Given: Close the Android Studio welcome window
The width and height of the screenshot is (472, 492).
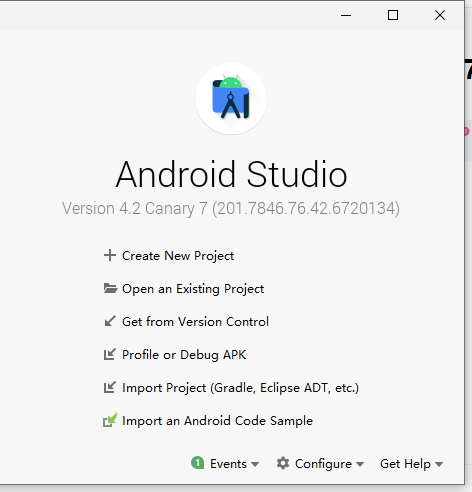Looking at the screenshot, I should tap(440, 15).
